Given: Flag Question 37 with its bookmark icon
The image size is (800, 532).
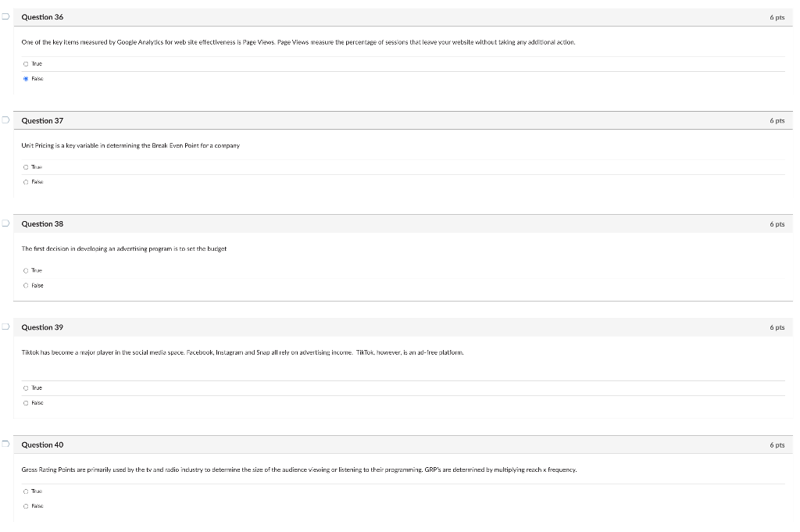Looking at the screenshot, I should point(5,120).
